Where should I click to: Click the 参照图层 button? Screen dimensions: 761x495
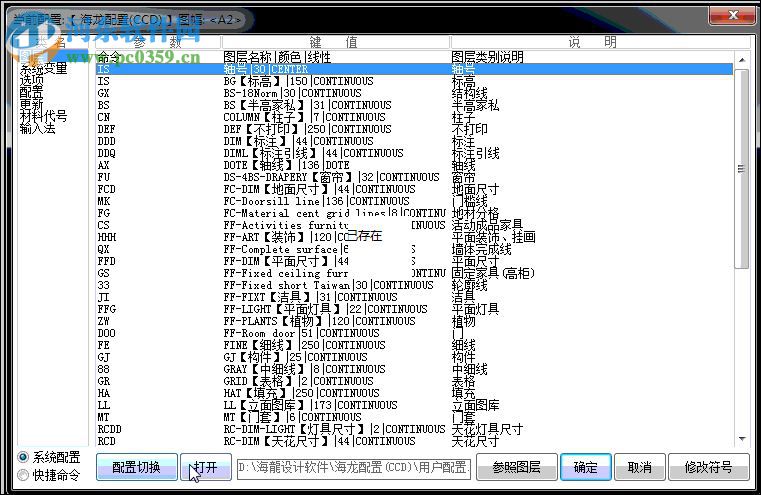point(517,467)
